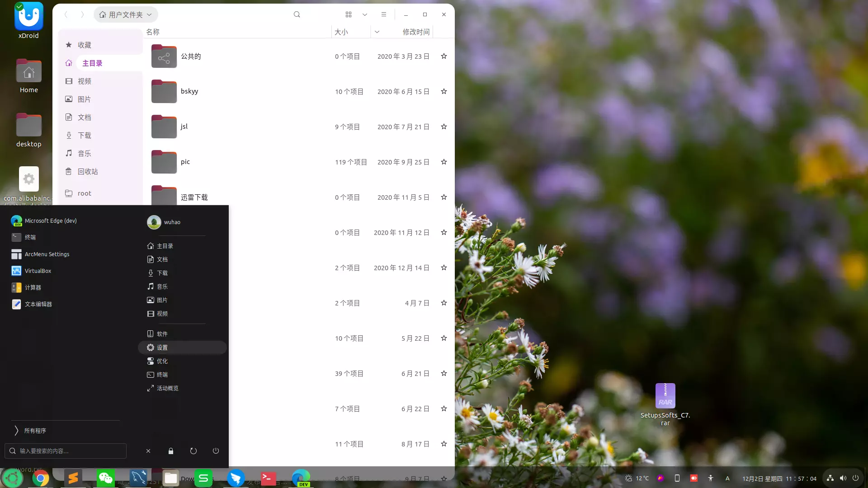Click the wuhao user avatar
The image size is (868, 488).
[x=154, y=222]
